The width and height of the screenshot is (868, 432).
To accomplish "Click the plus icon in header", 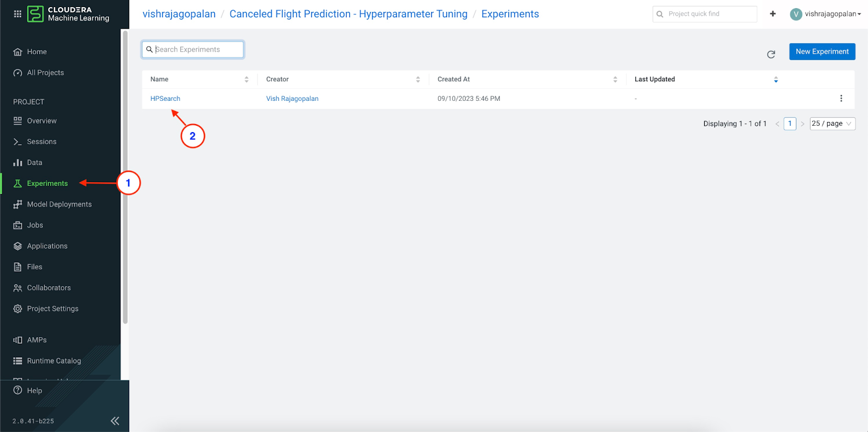I will tap(773, 14).
